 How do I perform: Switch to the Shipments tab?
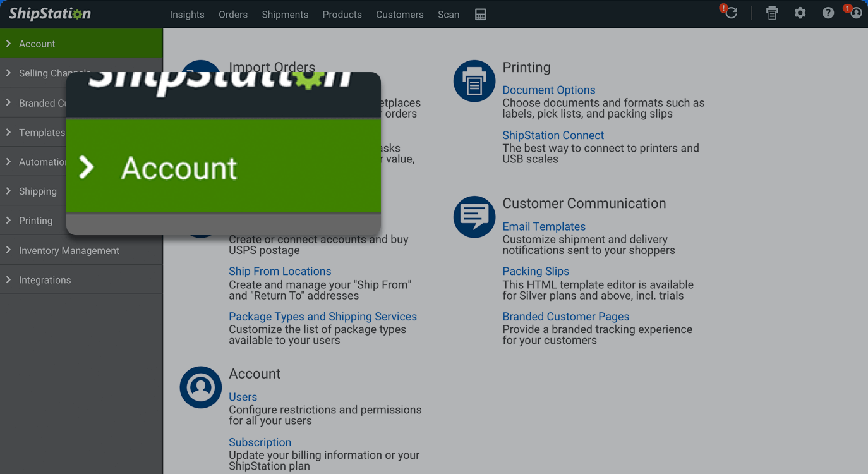(x=285, y=14)
